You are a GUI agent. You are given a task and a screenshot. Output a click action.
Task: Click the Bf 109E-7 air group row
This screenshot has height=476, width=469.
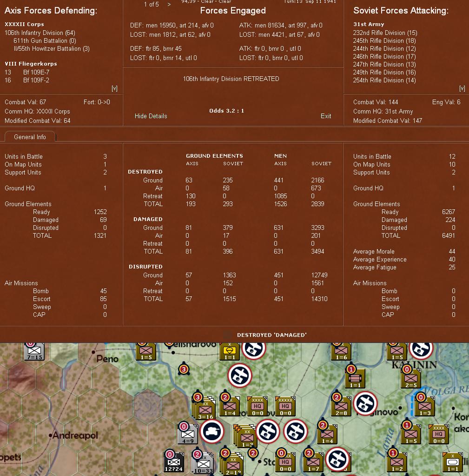27,72
